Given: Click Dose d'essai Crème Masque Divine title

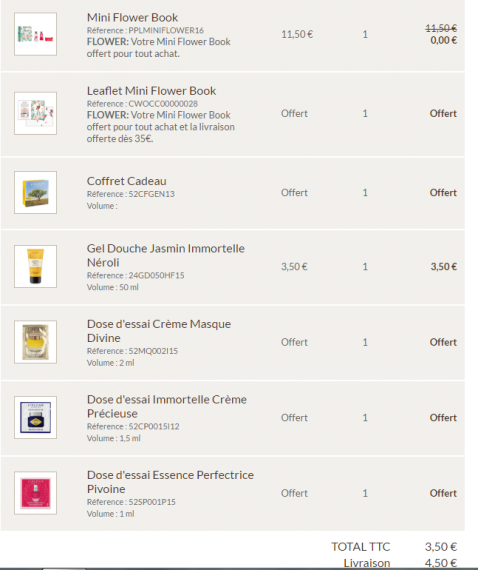Looking at the screenshot, I should [x=159, y=331].
